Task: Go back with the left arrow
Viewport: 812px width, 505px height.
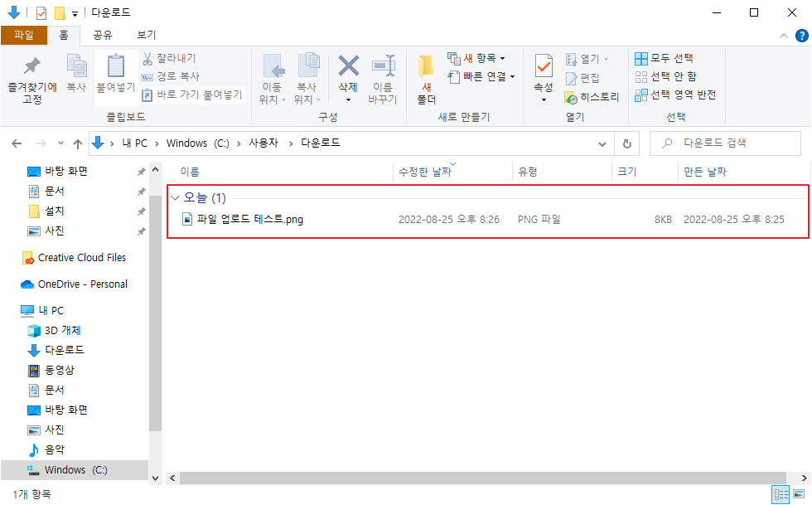Action: (17, 143)
